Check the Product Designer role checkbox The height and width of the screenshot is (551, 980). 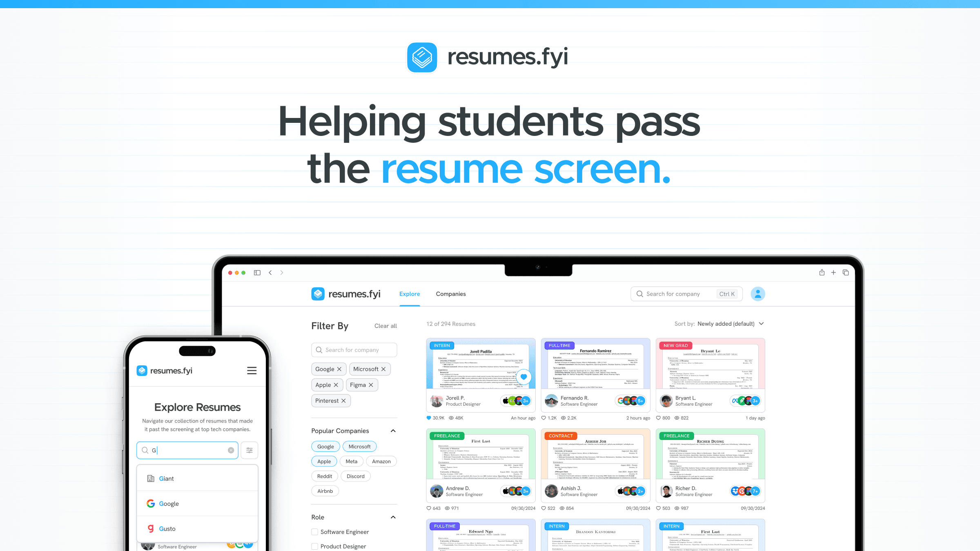tap(315, 546)
